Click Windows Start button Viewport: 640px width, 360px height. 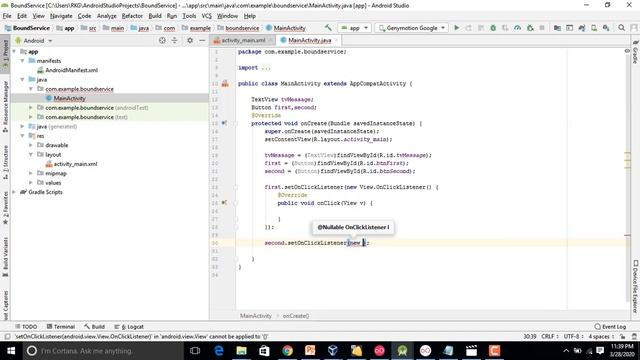pyautogui.click(x=11, y=351)
